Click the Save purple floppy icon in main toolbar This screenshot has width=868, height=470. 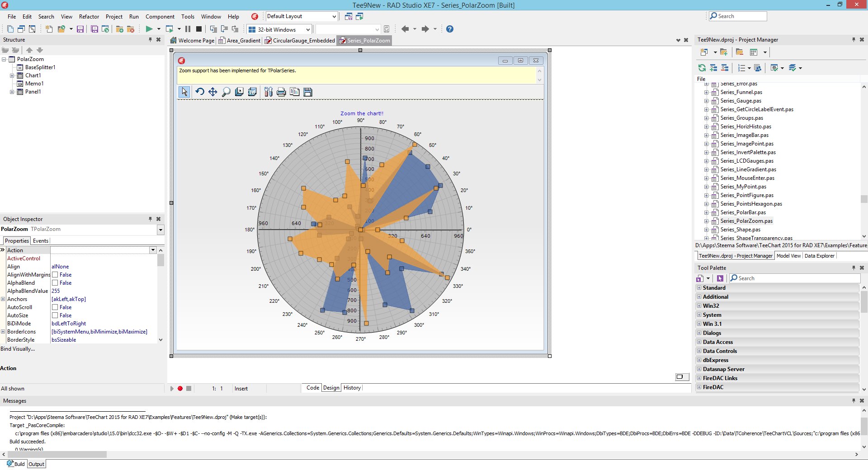tap(80, 29)
